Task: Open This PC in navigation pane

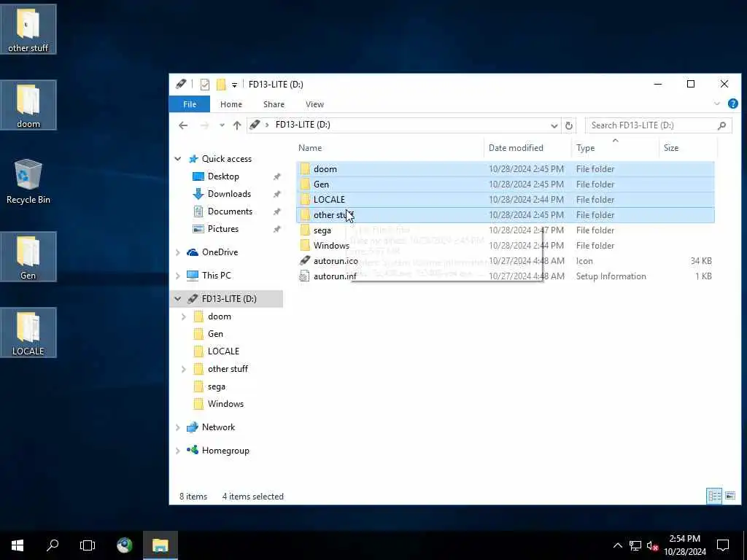Action: tap(216, 276)
